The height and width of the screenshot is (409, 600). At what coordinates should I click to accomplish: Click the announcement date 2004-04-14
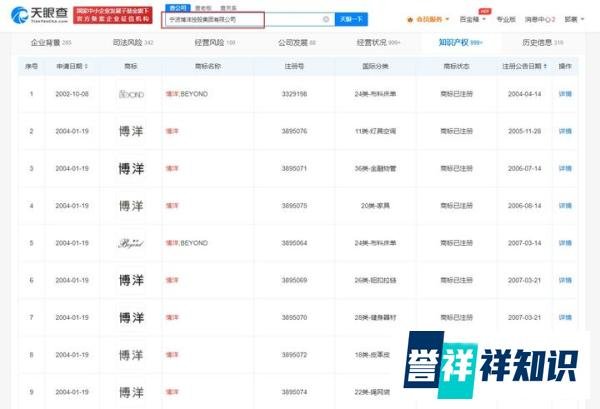(x=524, y=94)
